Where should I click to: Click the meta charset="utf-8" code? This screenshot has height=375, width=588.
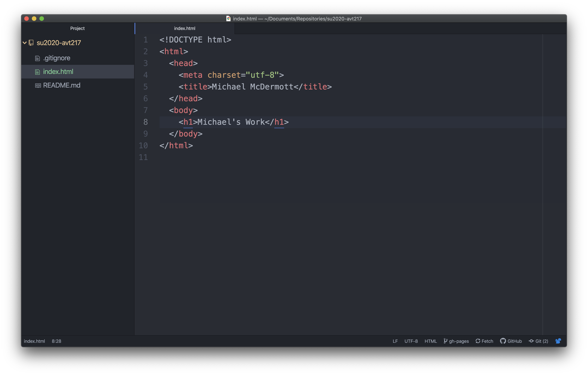[231, 75]
